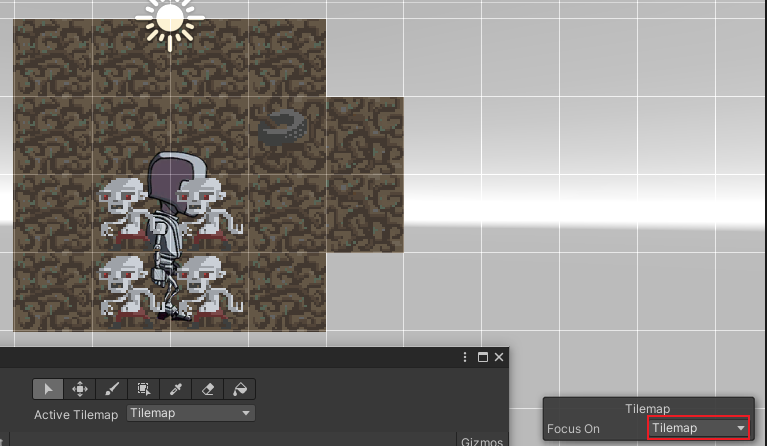Screen dimensions: 767x446
Task: Click the Tilemap overlay title
Action: 647,408
